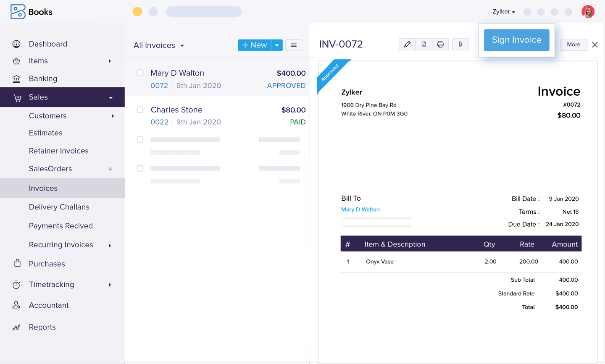Check the checkbox next to Mary D Walton
The height and width of the screenshot is (364, 605).
[x=139, y=73]
